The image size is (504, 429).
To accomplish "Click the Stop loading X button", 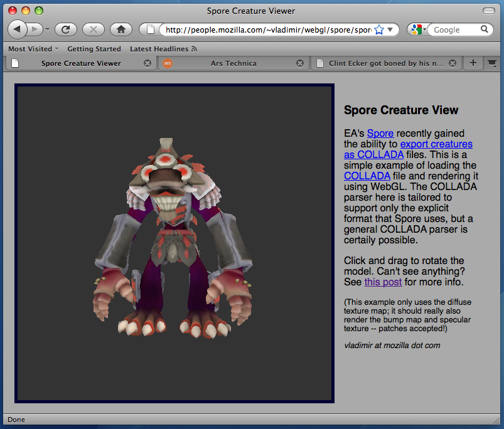I will (94, 29).
